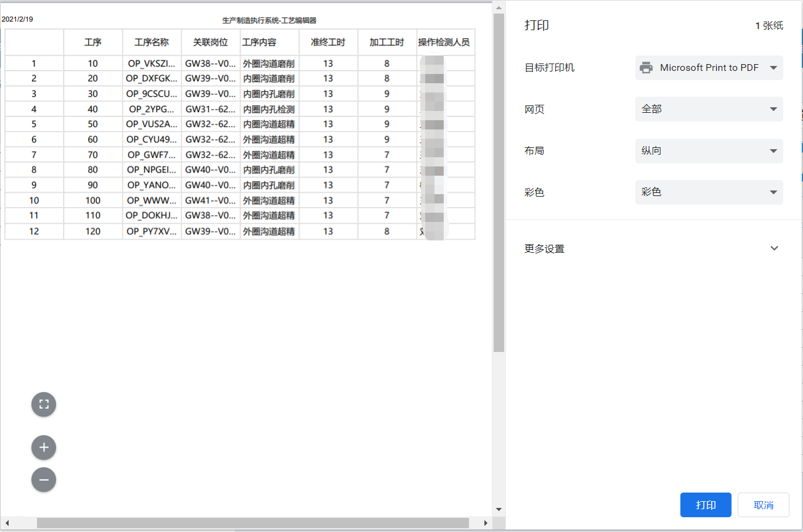Screen dimensions: 803x532
Task: Click the 工序 value 120 cell
Action: pyautogui.click(x=93, y=231)
